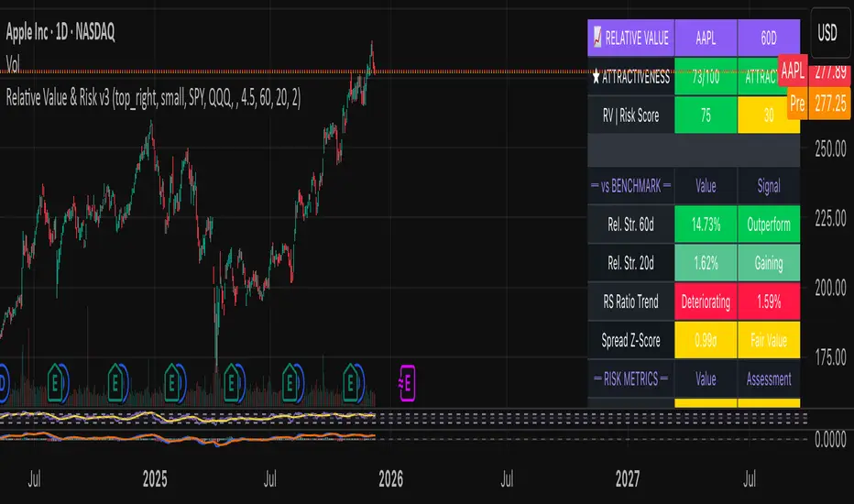Click the Gaining signal cell

click(x=769, y=263)
